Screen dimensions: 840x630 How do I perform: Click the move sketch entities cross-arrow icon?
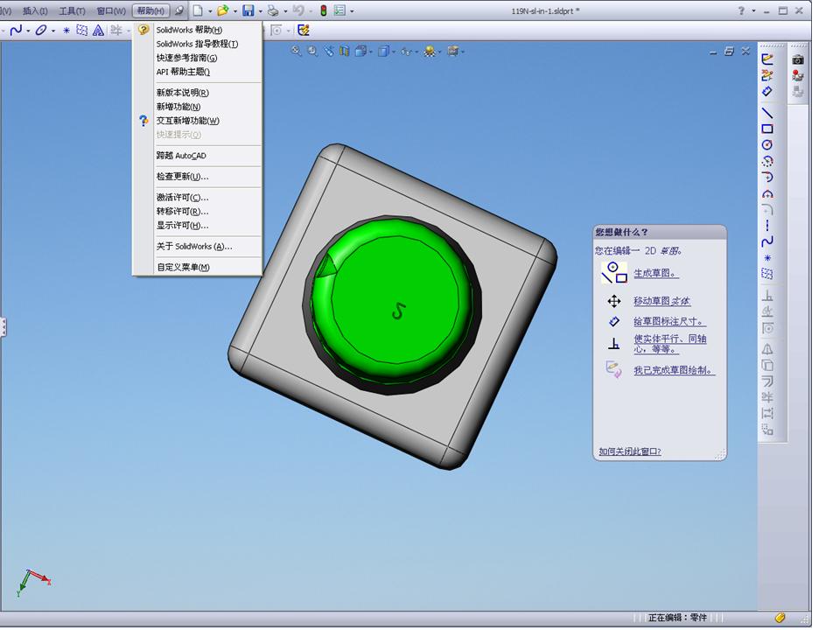[x=614, y=301]
